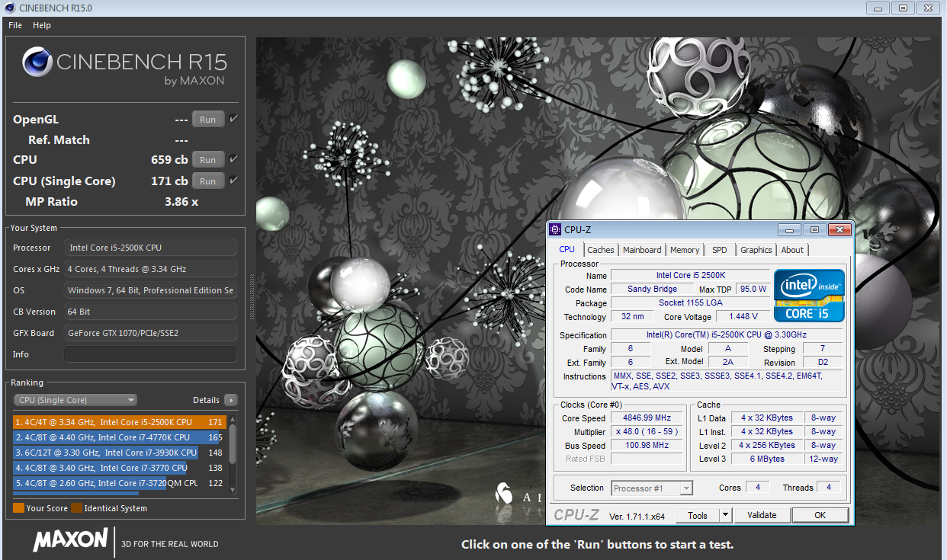Click ranking list scroll-down arrow

coord(233,489)
